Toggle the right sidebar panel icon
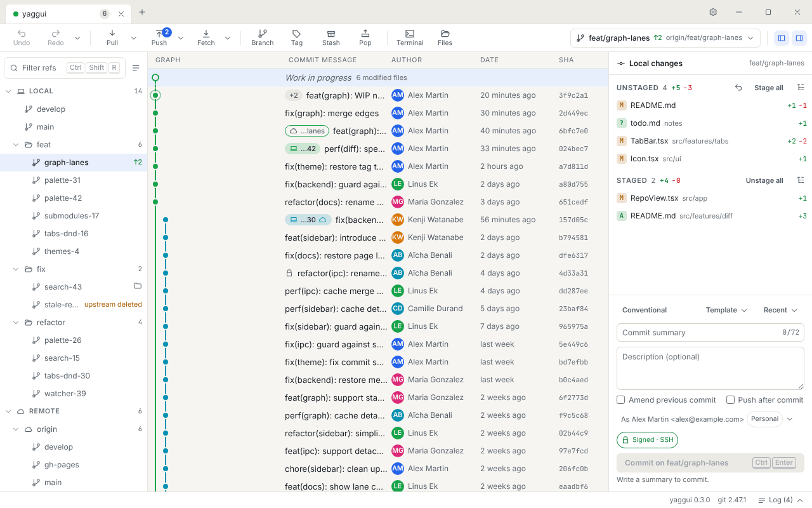Viewport: 812px width, 508px height. click(799, 38)
